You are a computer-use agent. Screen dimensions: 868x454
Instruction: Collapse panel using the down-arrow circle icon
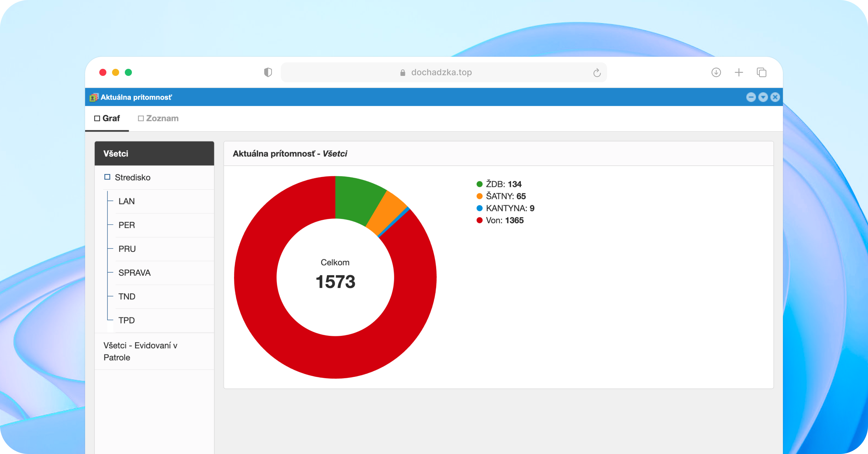pos(763,97)
